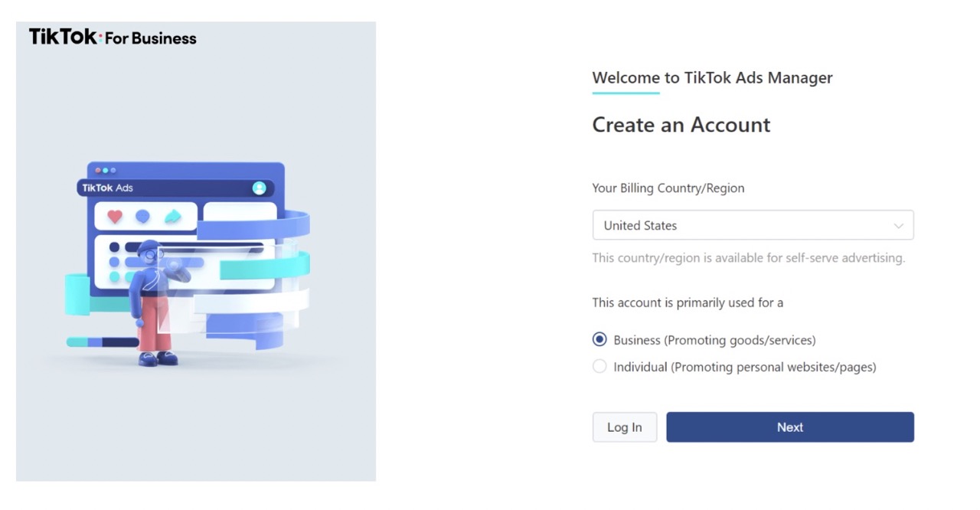
Task: Click the TikTok For Business logo
Action: tap(113, 37)
